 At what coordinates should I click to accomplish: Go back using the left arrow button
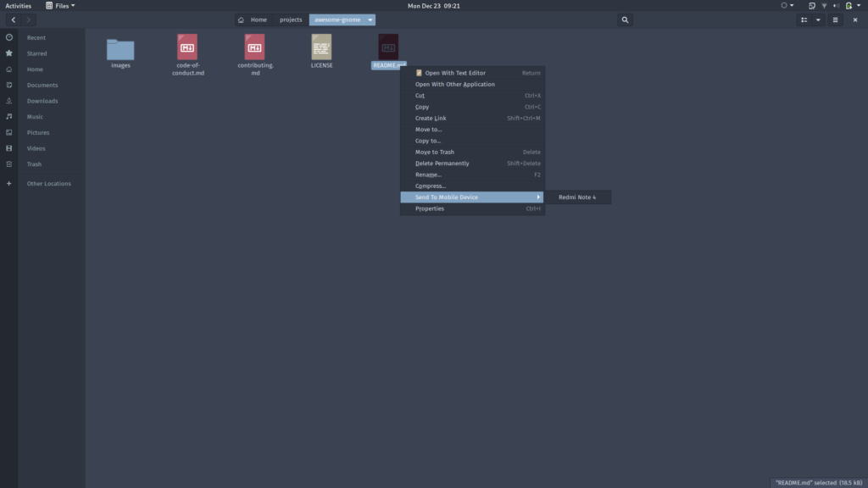14,19
